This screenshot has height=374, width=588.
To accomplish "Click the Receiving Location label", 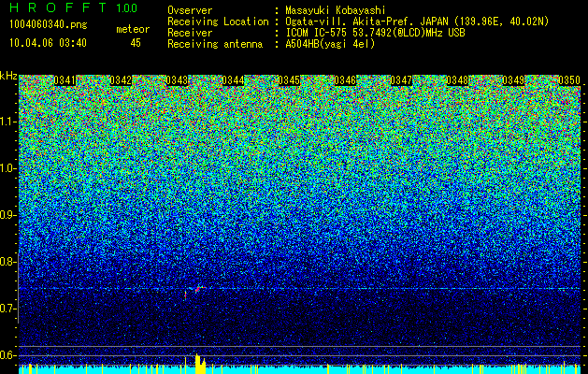I will [218, 22].
